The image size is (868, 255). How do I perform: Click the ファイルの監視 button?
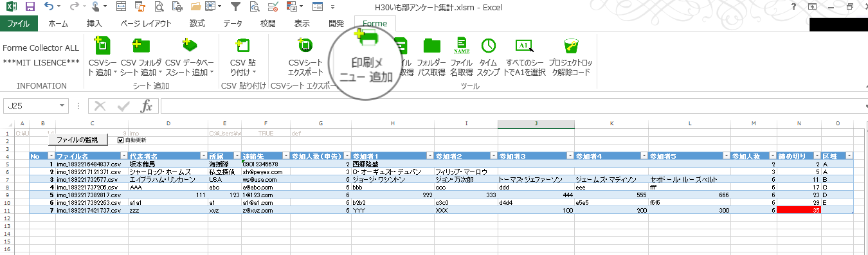[77, 139]
